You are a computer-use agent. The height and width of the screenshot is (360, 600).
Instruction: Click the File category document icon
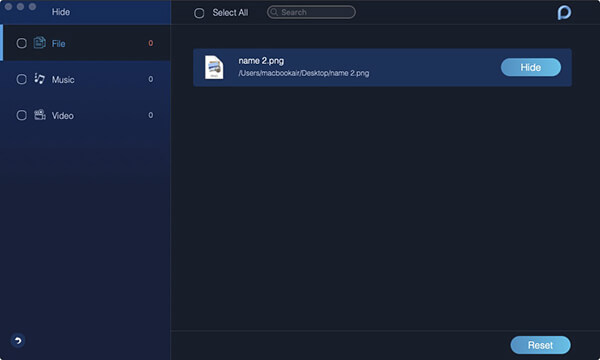tap(39, 43)
